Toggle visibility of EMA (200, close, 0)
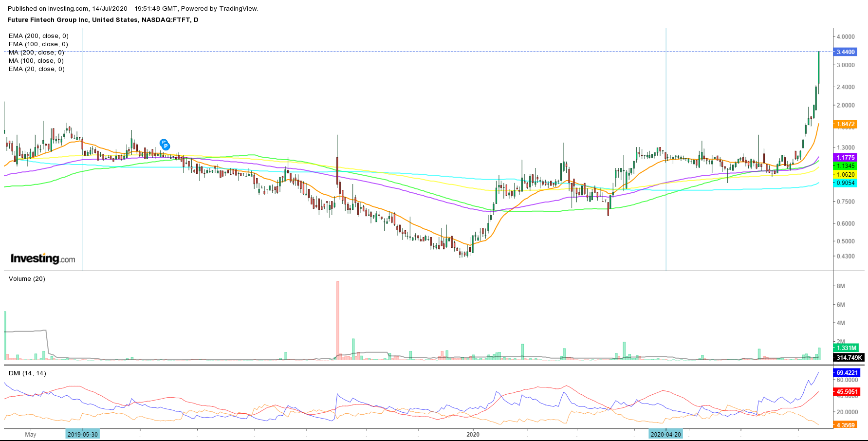Image resolution: width=868 pixels, height=441 pixels. pos(39,36)
